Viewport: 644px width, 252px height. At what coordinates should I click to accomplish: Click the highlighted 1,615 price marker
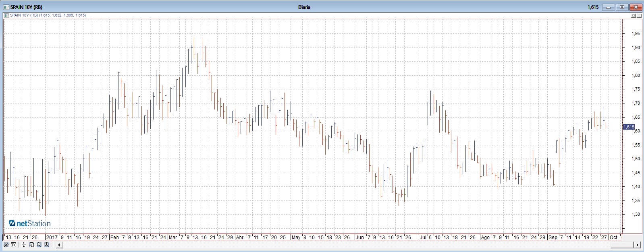(x=629, y=127)
